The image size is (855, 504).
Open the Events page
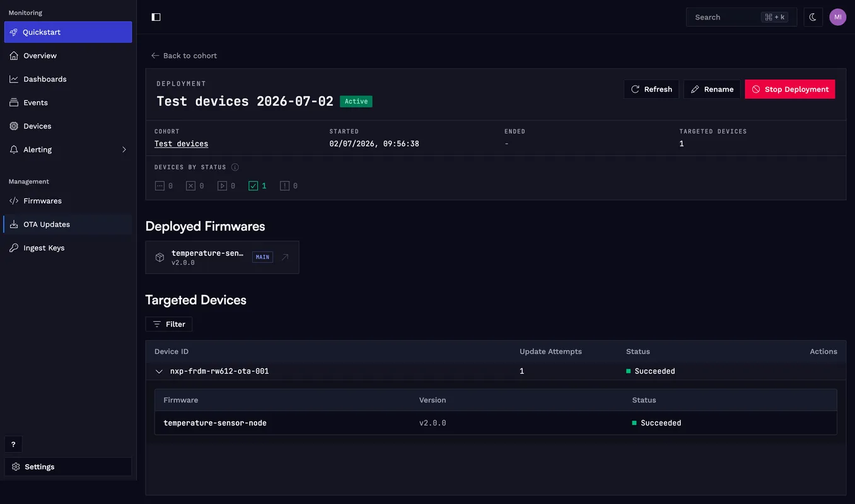pos(68,102)
